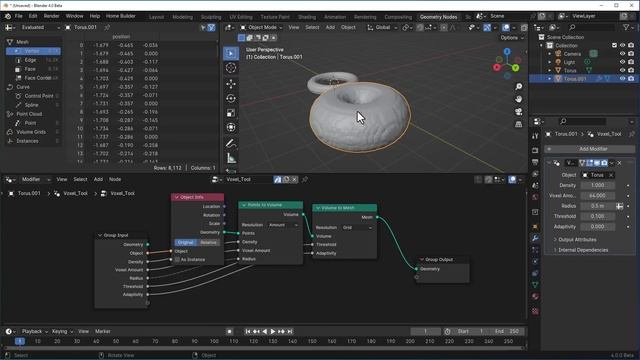
Task: Play the animation in reverse
Action: [264, 331]
